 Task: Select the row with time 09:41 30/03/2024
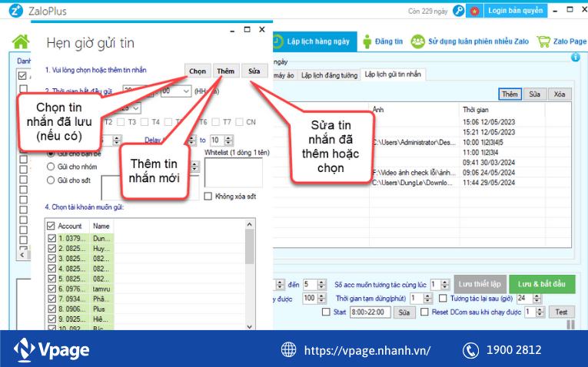[422, 163]
